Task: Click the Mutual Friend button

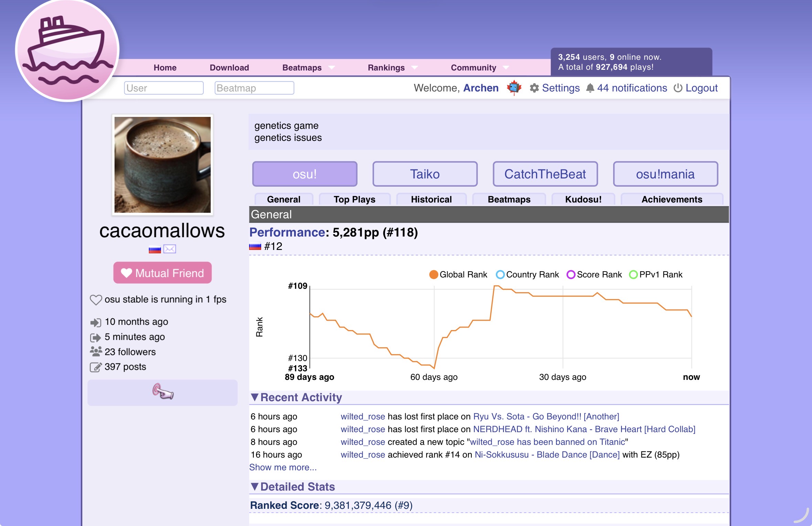Action: [162, 273]
